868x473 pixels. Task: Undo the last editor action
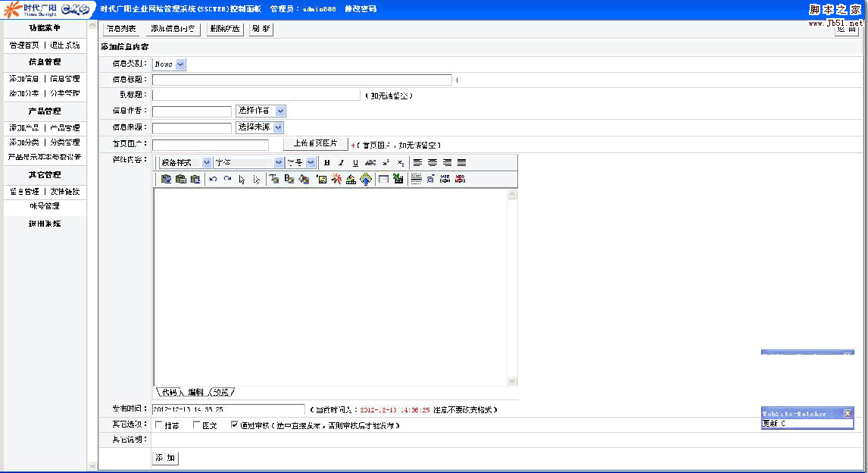click(x=213, y=179)
